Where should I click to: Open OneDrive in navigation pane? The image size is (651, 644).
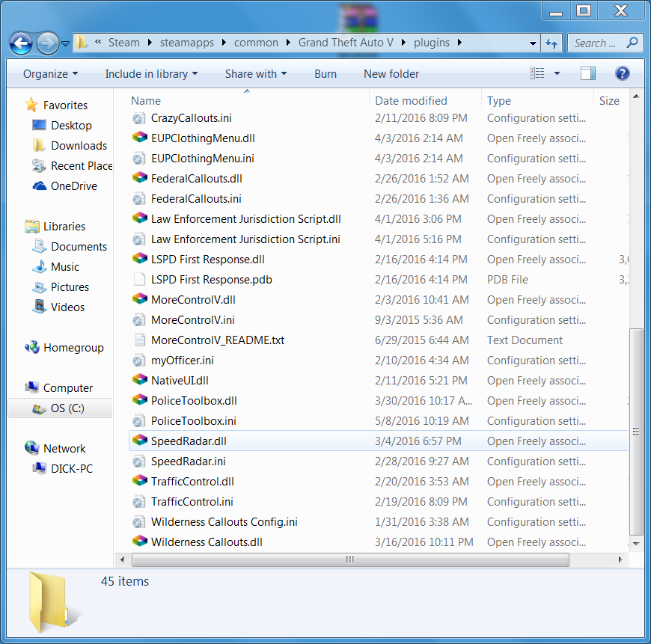pos(65,186)
